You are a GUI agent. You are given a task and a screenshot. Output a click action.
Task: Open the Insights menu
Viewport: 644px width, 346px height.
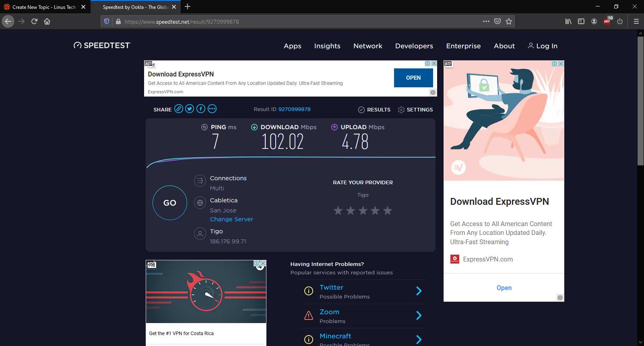(327, 46)
